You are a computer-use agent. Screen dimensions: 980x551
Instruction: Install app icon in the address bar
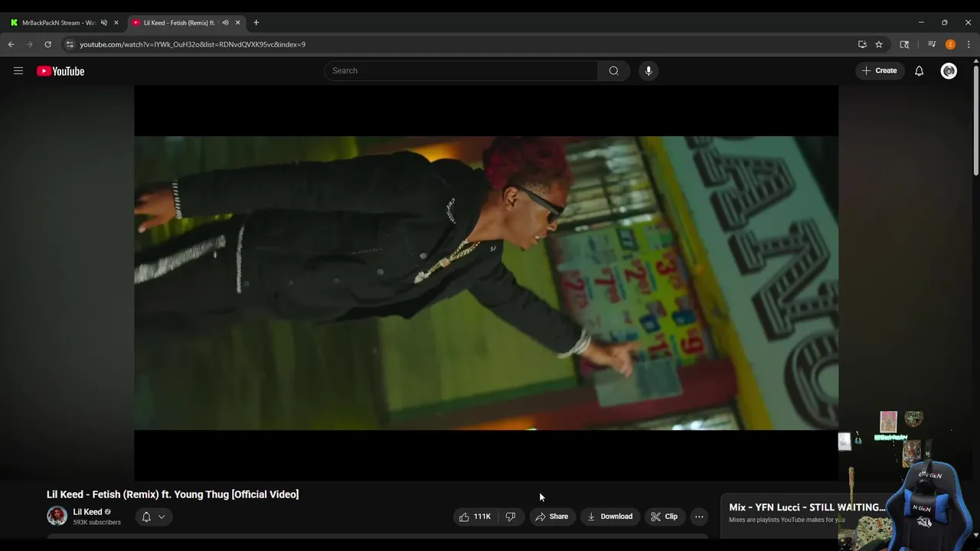pos(862,44)
